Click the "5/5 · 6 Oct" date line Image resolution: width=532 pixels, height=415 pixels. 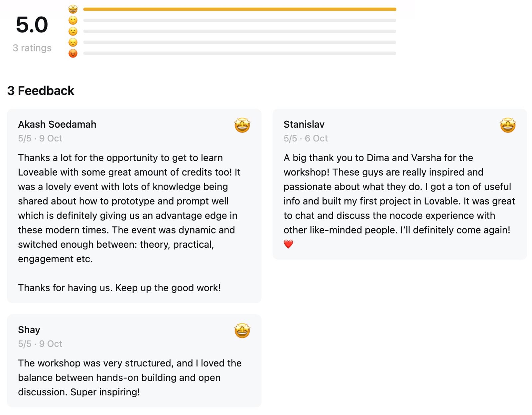click(306, 138)
